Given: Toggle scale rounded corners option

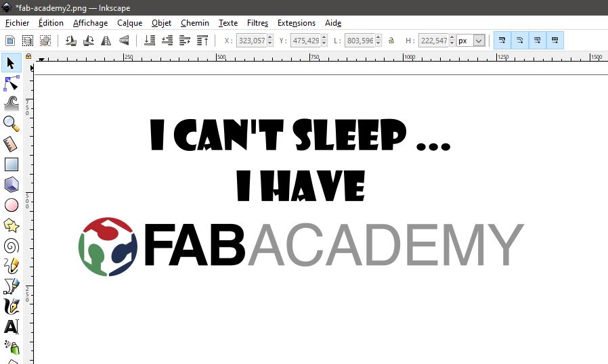Looking at the screenshot, I should pyautogui.click(x=519, y=41).
